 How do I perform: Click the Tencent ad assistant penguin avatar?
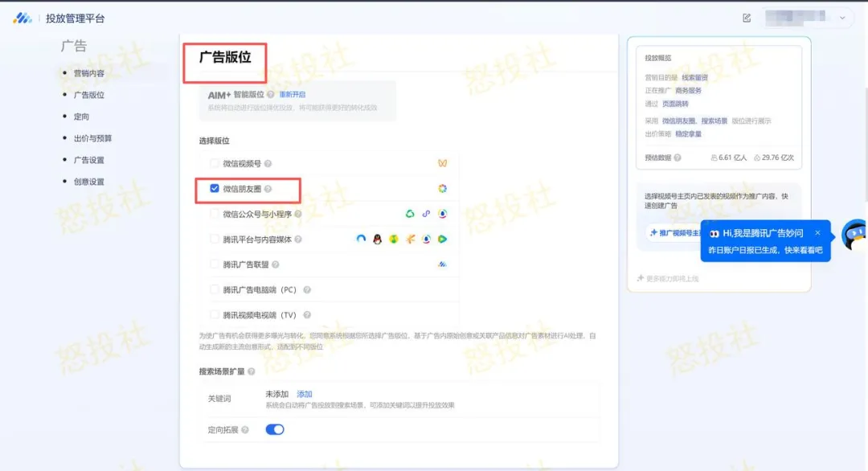pyautogui.click(x=855, y=235)
